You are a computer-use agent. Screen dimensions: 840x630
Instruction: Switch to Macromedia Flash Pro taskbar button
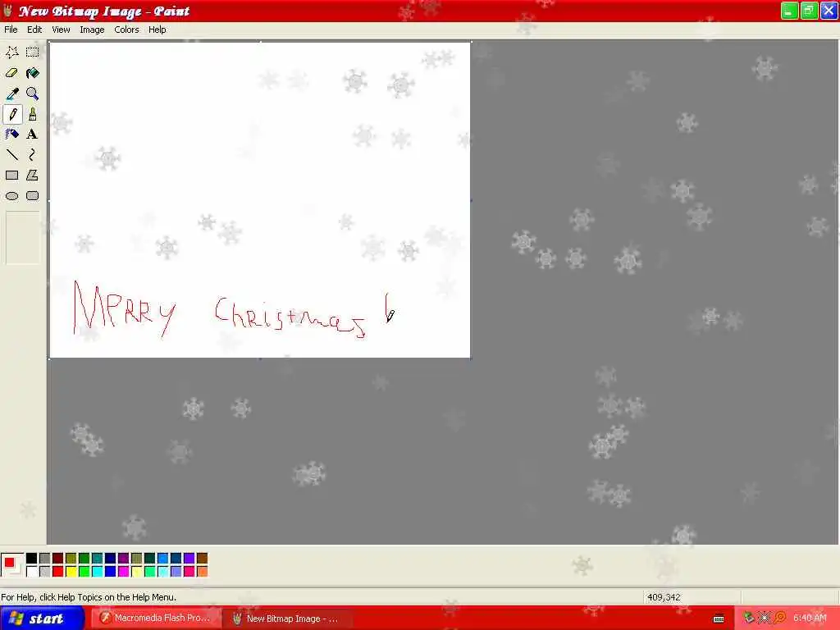coord(155,619)
